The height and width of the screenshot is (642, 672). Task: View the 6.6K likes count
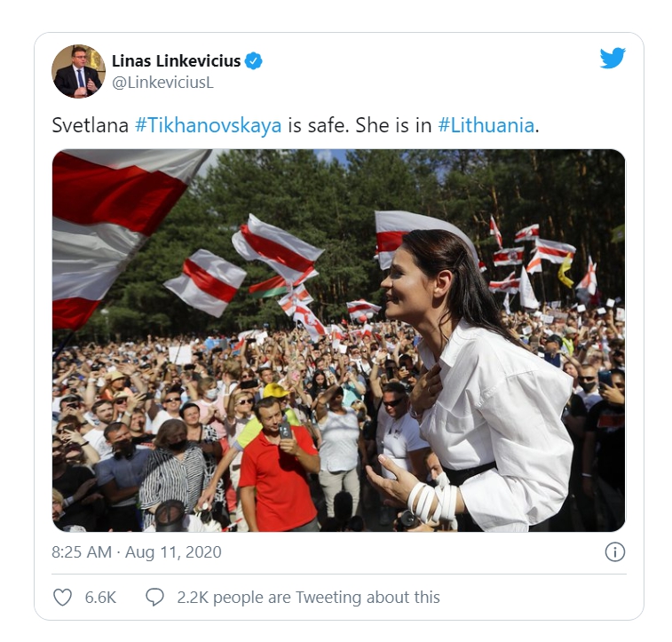(x=100, y=598)
